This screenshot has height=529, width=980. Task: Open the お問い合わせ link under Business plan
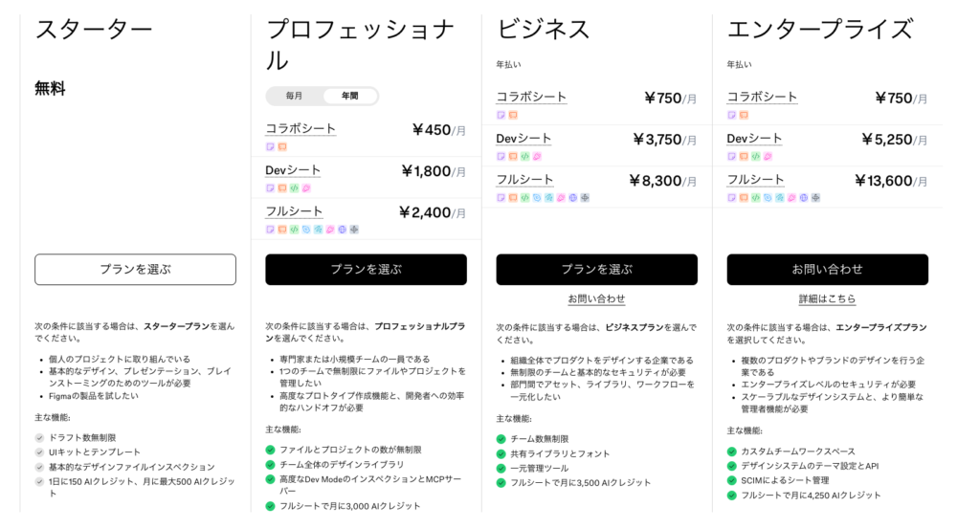point(596,298)
